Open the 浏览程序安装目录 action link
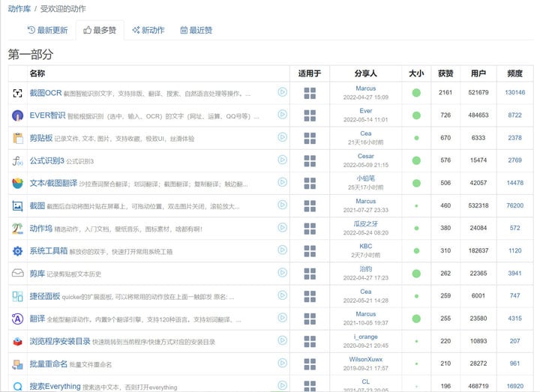The width and height of the screenshot is (540, 392). point(60,342)
